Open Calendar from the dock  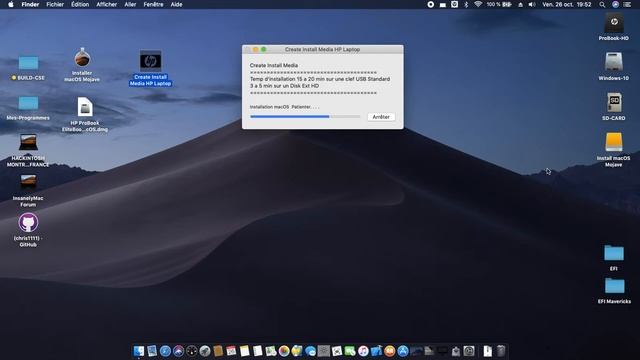(x=231, y=351)
